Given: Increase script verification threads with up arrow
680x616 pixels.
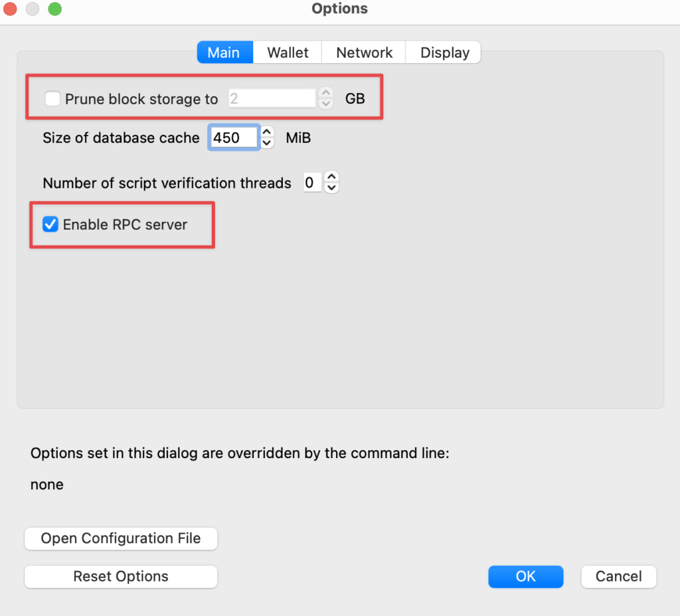Looking at the screenshot, I should coord(331,177).
